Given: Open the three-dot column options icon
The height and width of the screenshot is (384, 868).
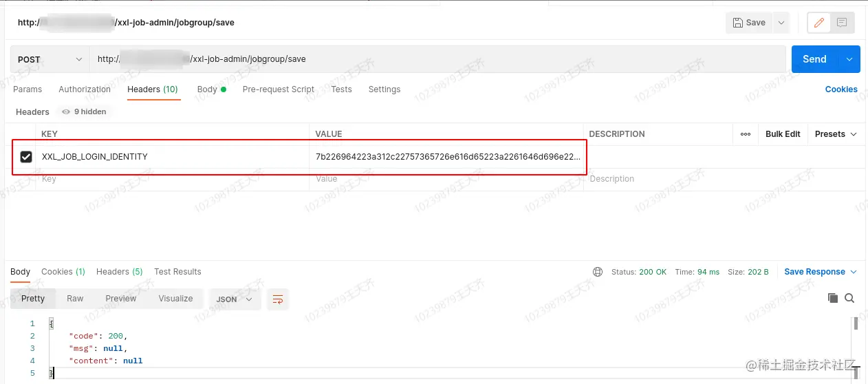Looking at the screenshot, I should (746, 134).
